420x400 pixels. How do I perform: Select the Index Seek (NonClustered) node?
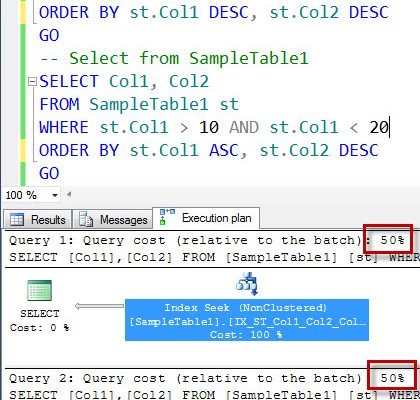(x=247, y=320)
